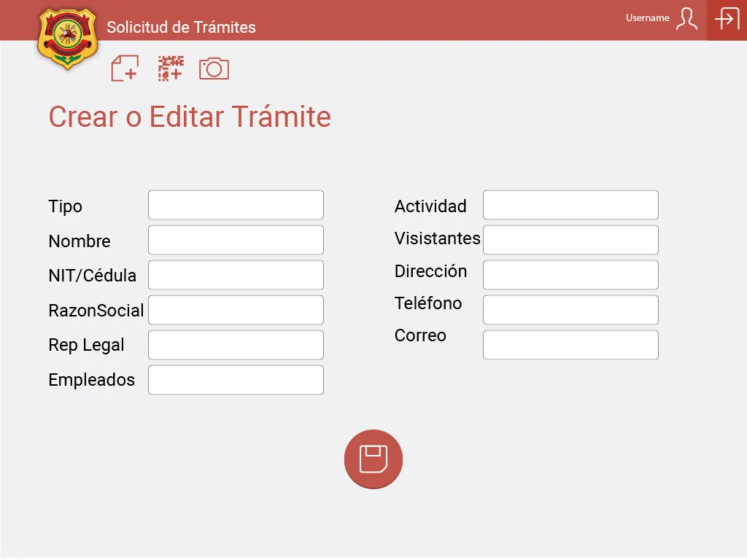
Task: Focus the Visistantes input field
Action: (570, 240)
